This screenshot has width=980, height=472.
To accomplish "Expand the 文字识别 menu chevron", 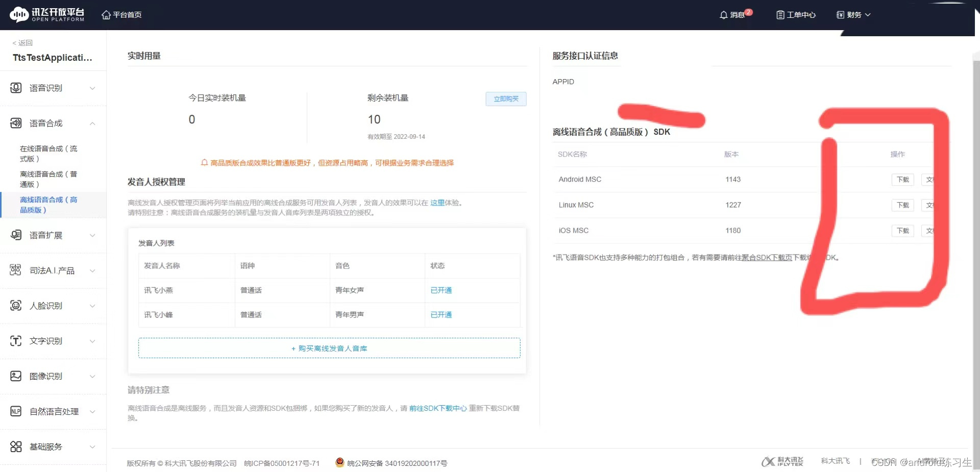I will click(x=92, y=341).
